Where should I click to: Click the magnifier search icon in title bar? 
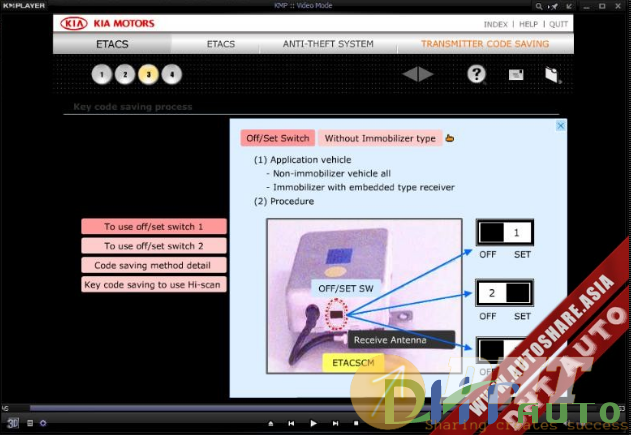538,6
